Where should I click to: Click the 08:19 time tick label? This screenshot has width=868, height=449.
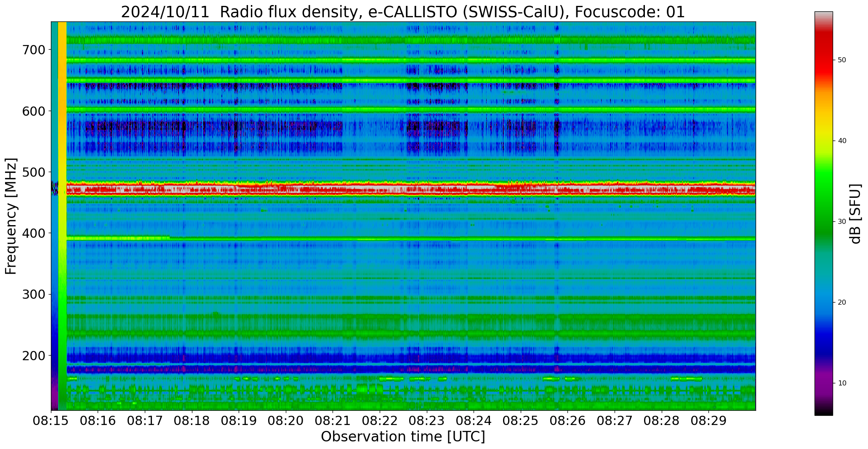(x=239, y=420)
